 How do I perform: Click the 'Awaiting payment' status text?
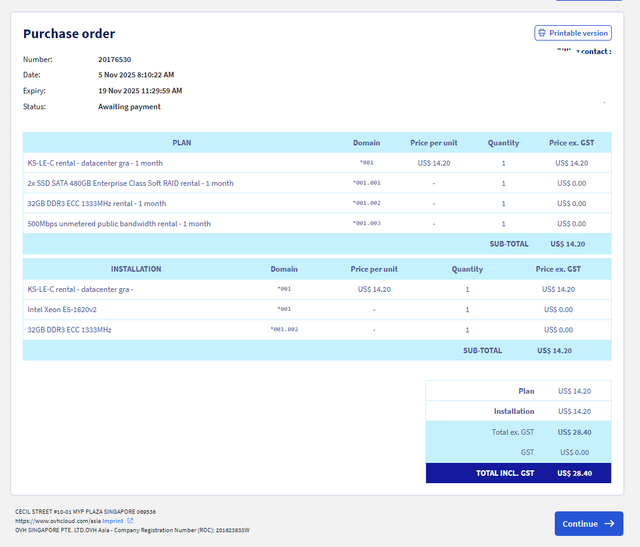(129, 107)
